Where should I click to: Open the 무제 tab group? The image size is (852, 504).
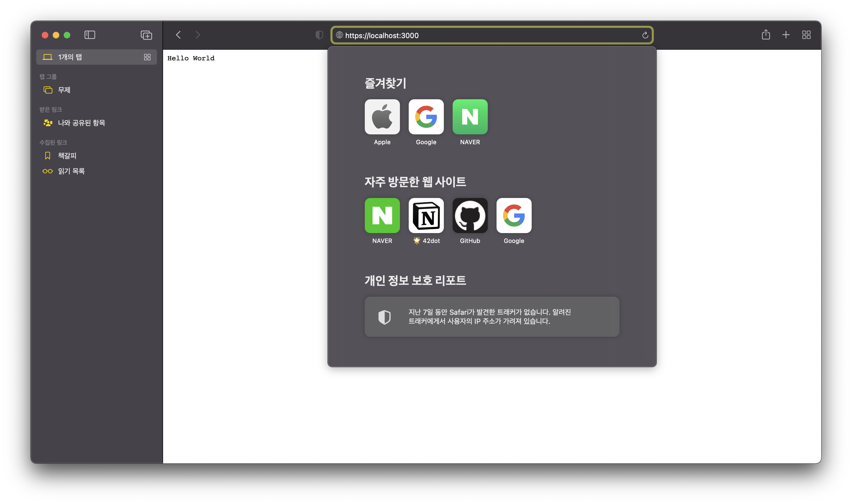coord(64,90)
